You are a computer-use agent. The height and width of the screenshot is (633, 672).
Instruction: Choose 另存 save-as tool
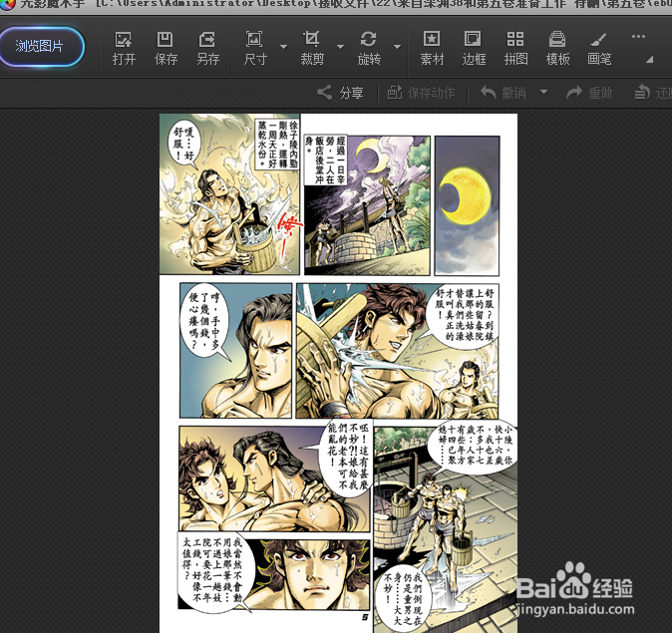(207, 48)
